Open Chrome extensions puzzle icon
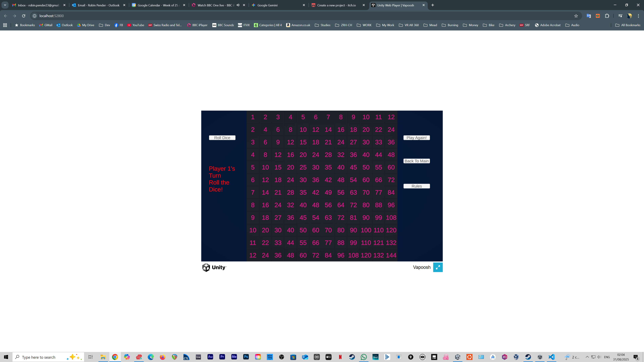Viewport: 644px width, 362px height. click(x=607, y=16)
